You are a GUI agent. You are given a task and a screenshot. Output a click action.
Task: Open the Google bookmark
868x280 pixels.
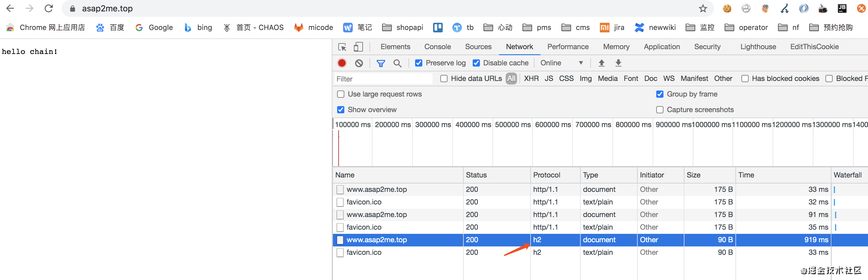click(154, 28)
